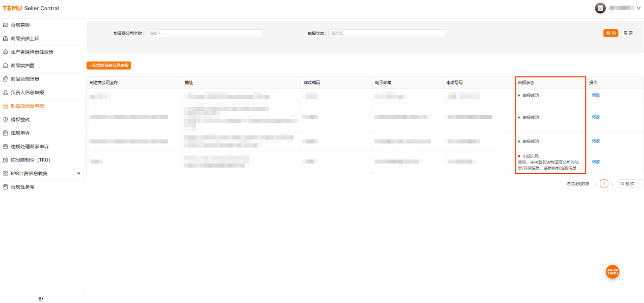The image size is (644, 303).
Task: Click the orange 查询 search button
Action: (x=610, y=33)
